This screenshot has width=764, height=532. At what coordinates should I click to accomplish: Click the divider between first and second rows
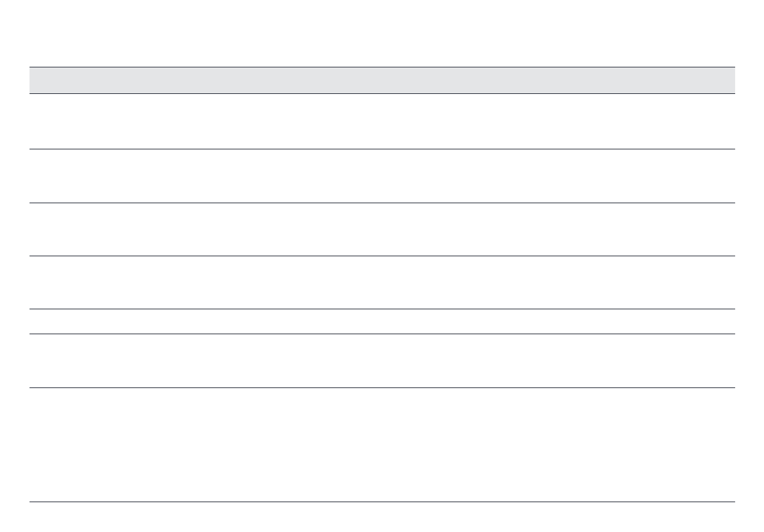(x=382, y=149)
